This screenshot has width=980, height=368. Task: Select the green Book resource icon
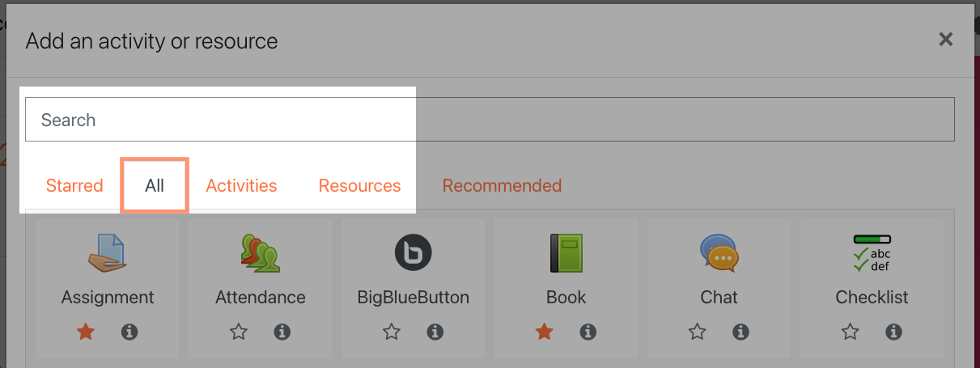566,252
